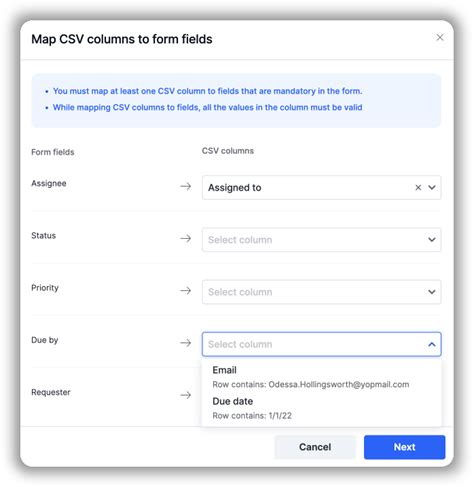The width and height of the screenshot is (474, 487).
Task: Open the Status column dropdown
Action: (321, 240)
